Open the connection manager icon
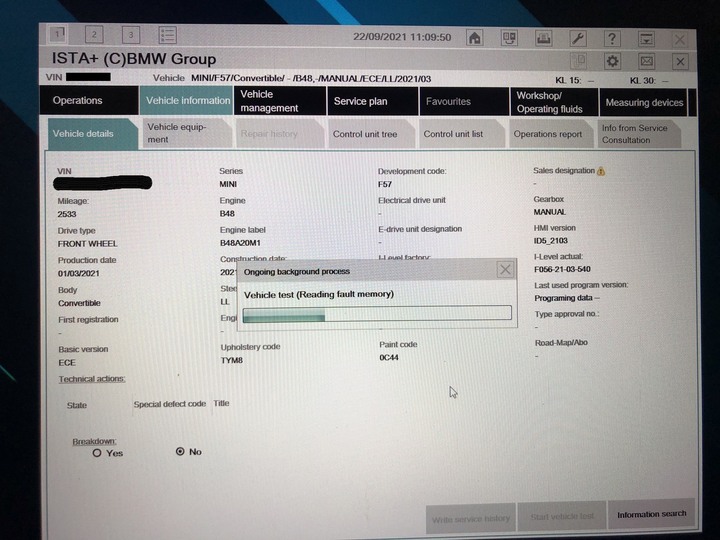The width and height of the screenshot is (720, 540). (509, 38)
